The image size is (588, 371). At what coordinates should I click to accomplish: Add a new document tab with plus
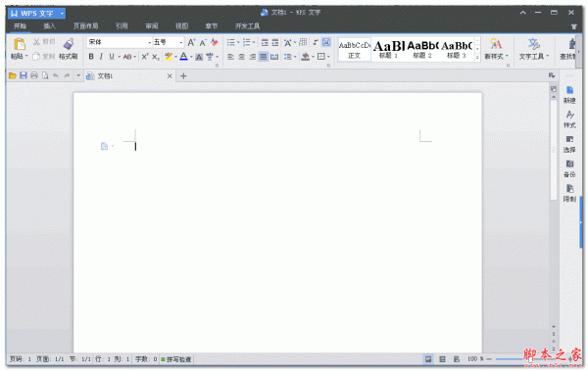click(183, 76)
